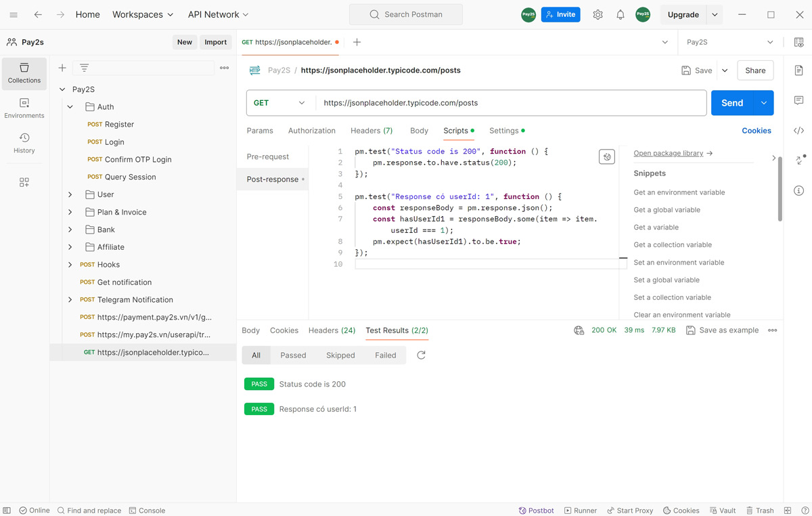Open the collections panel three-dot options
Screen dimensions: 812x516
pyautogui.click(x=225, y=68)
